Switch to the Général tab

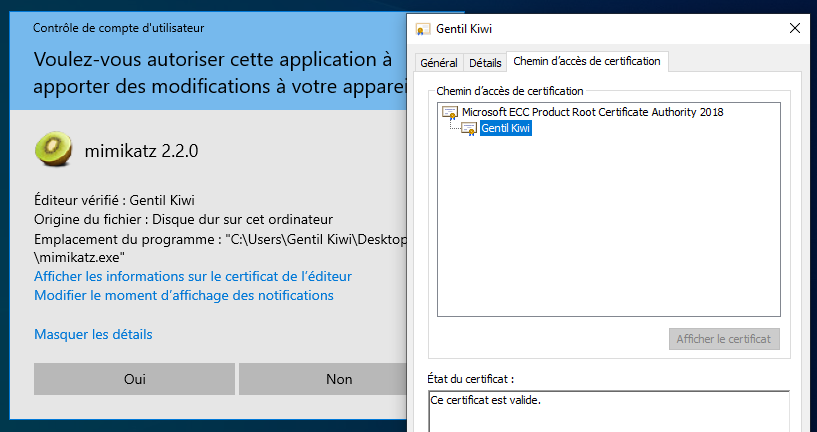(439, 63)
